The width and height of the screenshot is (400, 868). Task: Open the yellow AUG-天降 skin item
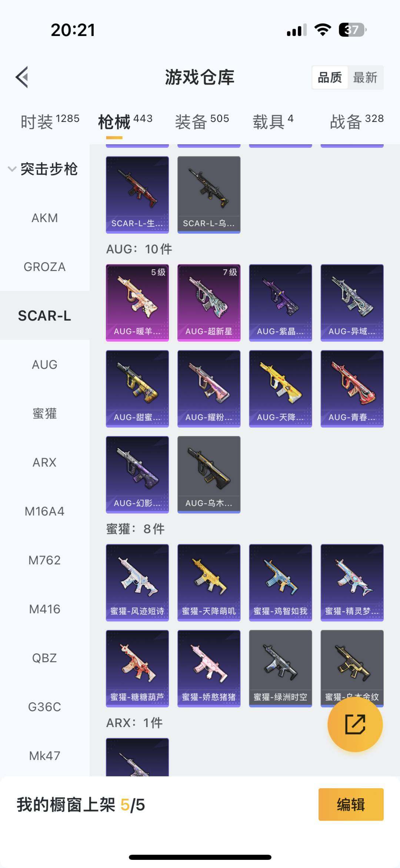point(280,389)
